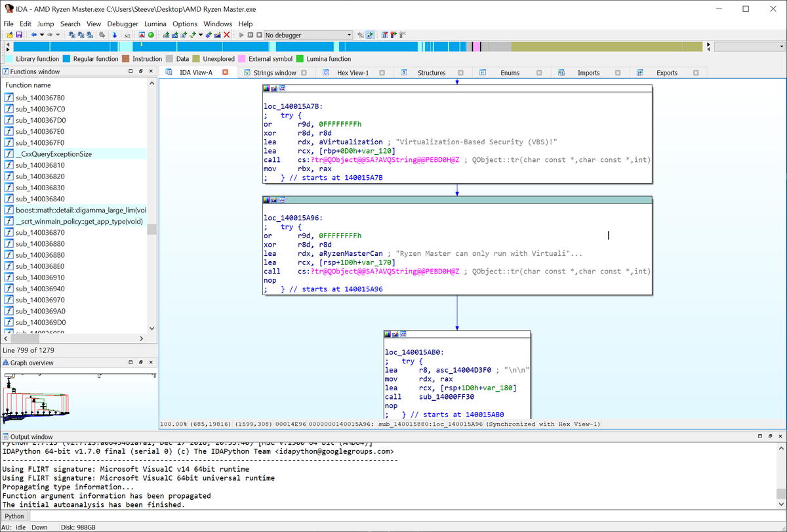The width and height of the screenshot is (787, 532).
Task: Switch to the Strings window tab
Action: pyautogui.click(x=275, y=73)
